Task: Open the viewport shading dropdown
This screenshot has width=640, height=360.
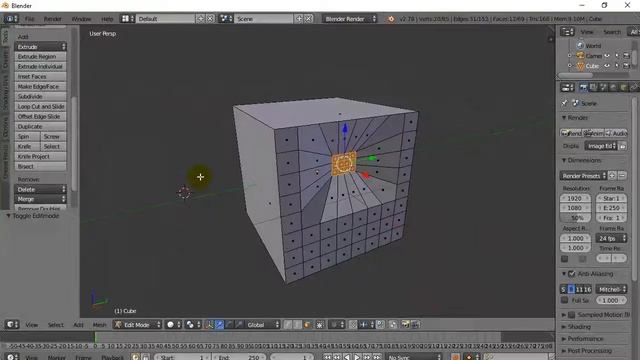Action: [173, 325]
